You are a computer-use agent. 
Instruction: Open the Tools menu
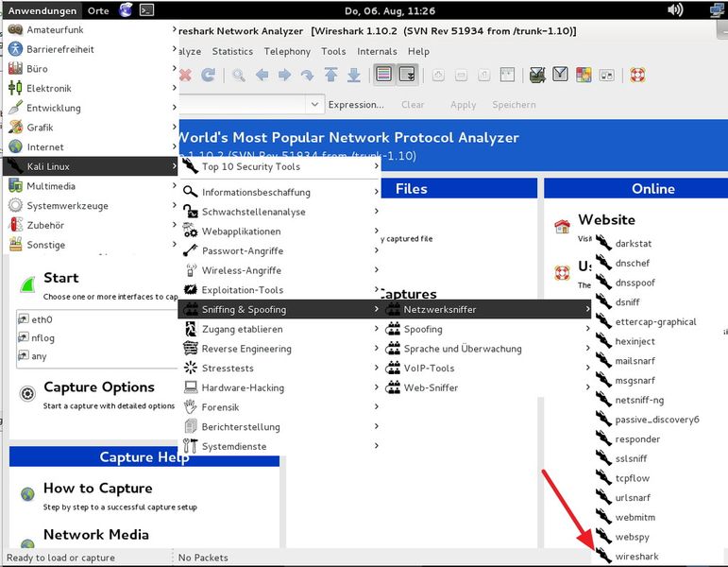pos(333,51)
